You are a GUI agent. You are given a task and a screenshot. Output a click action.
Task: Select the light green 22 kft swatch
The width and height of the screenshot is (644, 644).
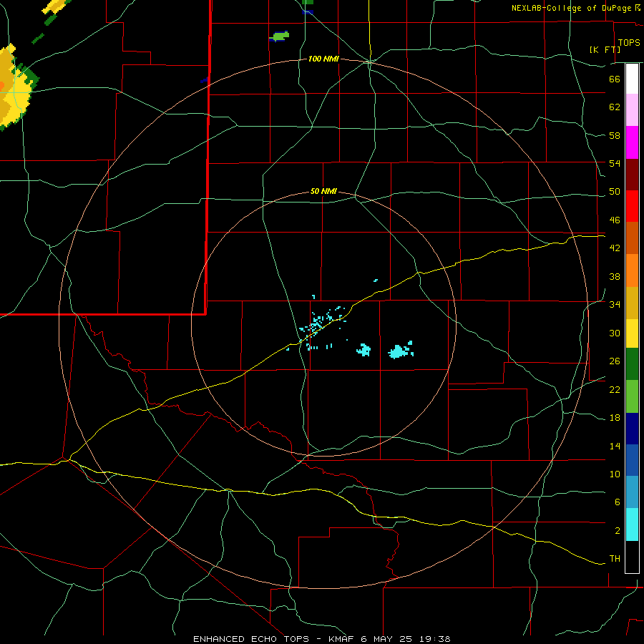(632, 396)
